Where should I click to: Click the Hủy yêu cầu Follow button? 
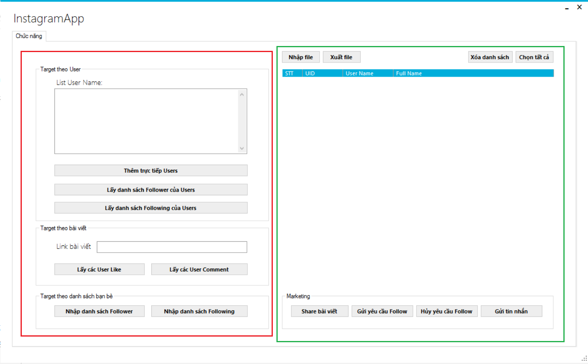447,311
